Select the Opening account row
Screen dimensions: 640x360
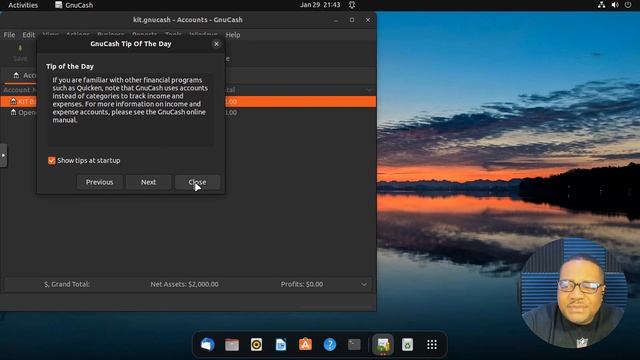click(188, 112)
